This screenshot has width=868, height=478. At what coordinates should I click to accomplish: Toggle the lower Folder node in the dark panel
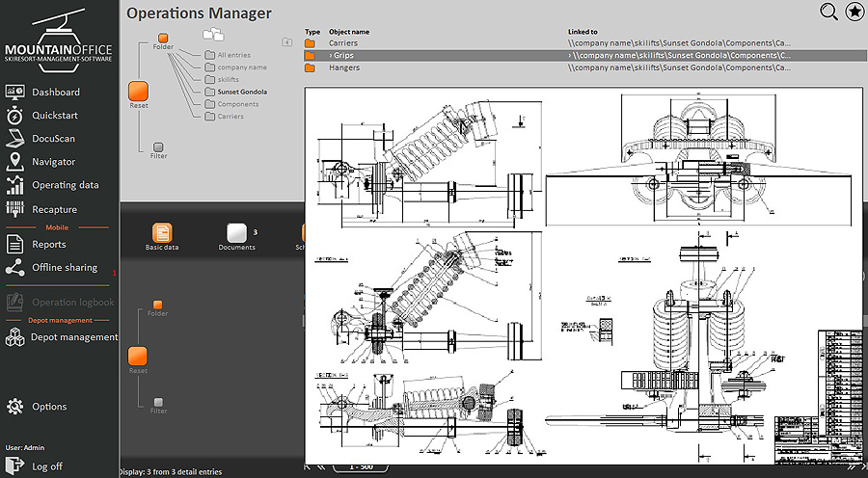point(158,305)
